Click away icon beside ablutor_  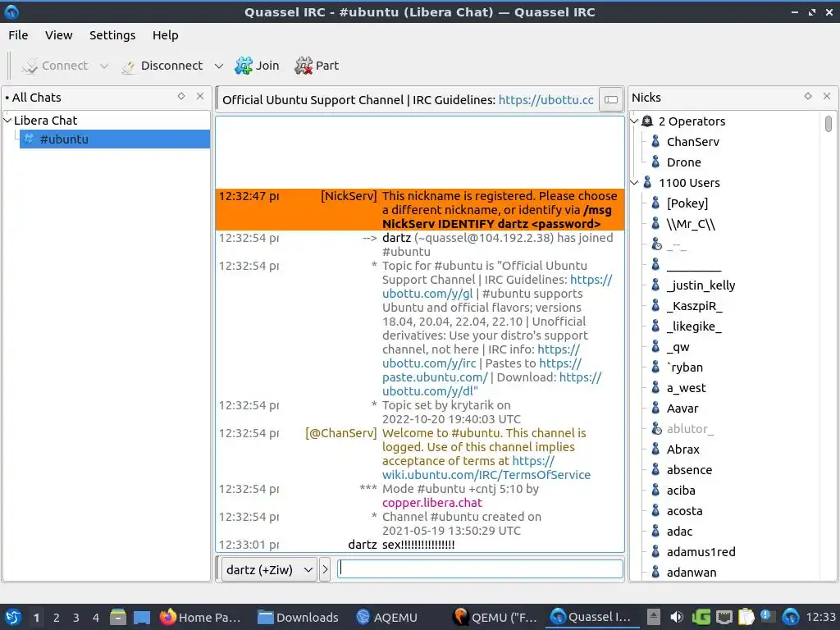tap(655, 428)
